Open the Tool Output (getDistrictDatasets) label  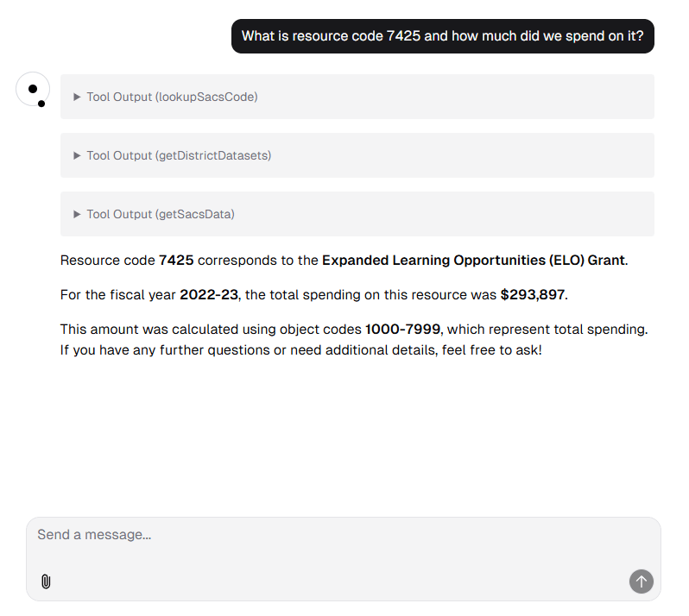179,155
